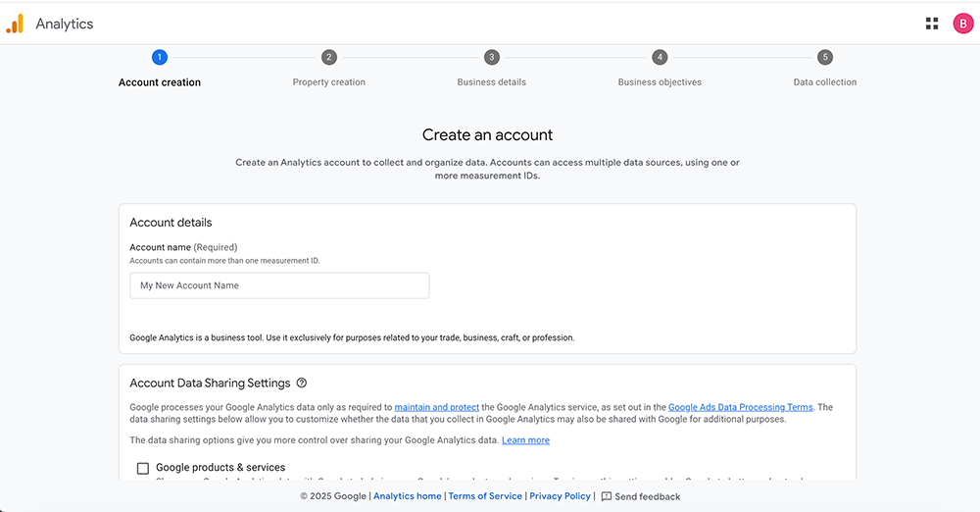This screenshot has width=980, height=512.
Task: Open the maintain and protect link
Action: click(436, 407)
